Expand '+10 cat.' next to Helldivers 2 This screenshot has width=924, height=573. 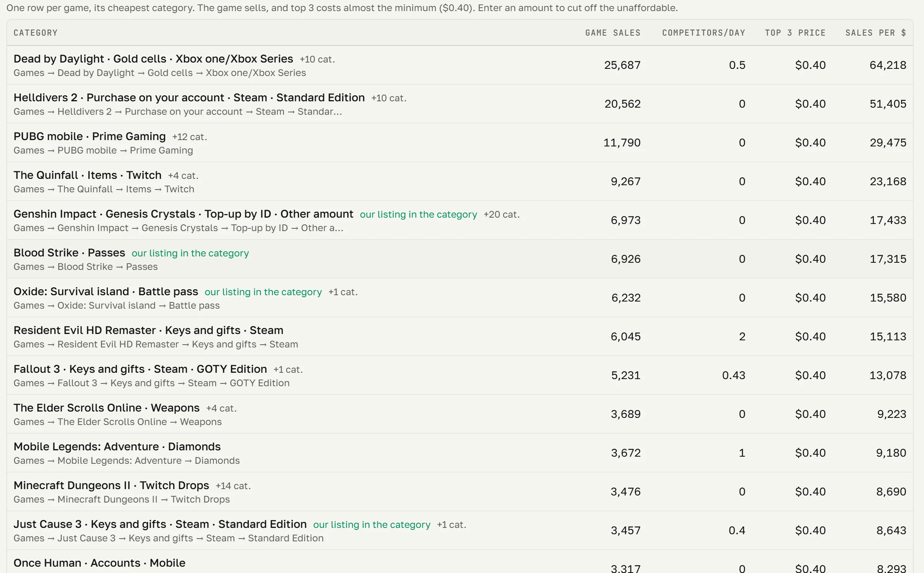[389, 98]
